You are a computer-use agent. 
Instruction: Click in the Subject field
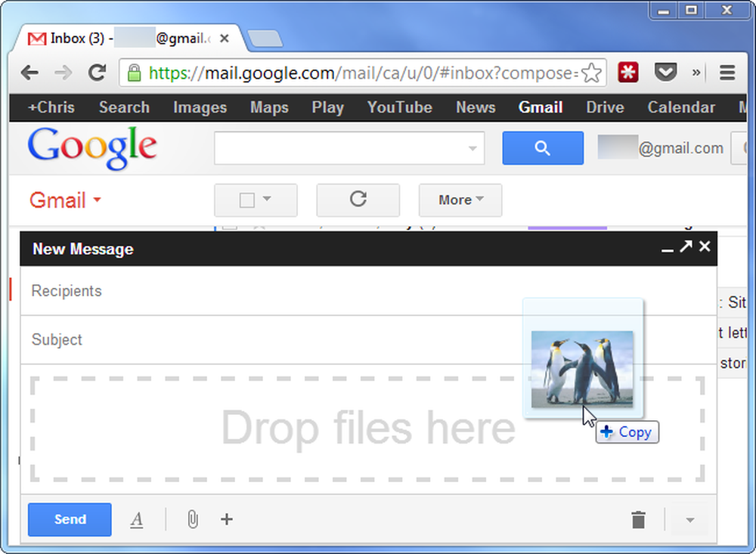pyautogui.click(x=368, y=340)
